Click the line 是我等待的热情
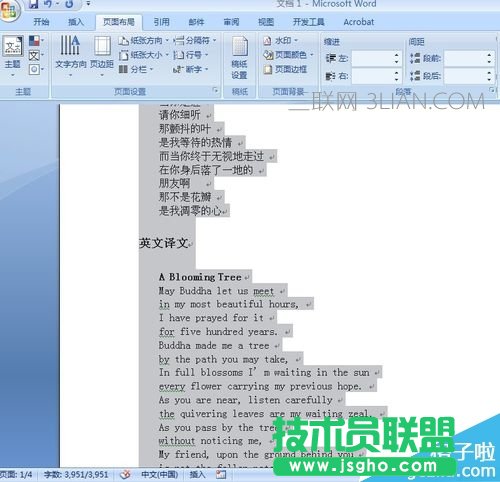This screenshot has width=500, height=482. pyautogui.click(x=195, y=143)
